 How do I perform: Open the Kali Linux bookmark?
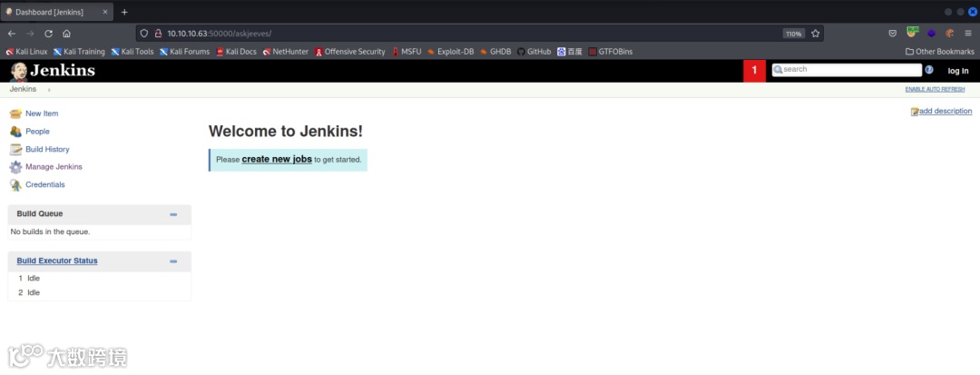pos(26,52)
